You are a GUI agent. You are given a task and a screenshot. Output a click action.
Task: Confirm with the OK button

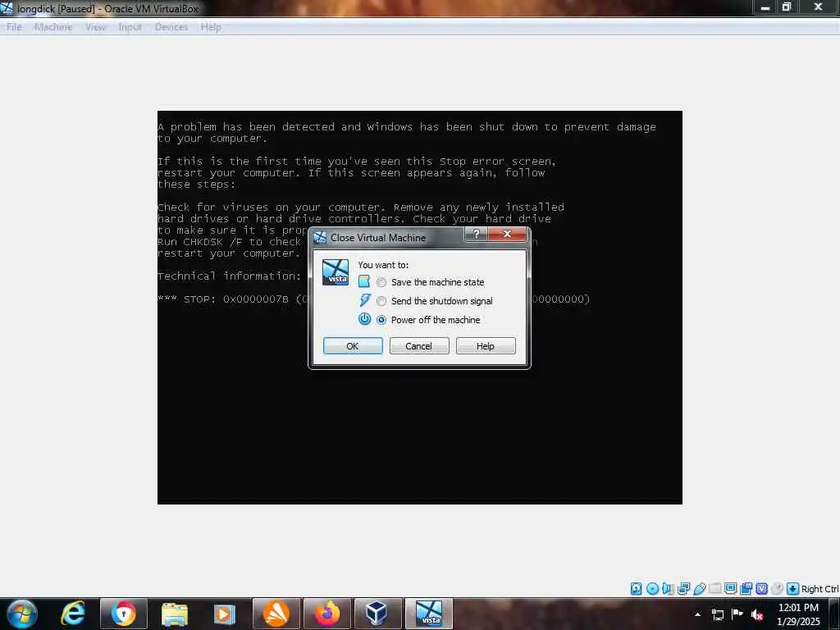click(x=353, y=346)
